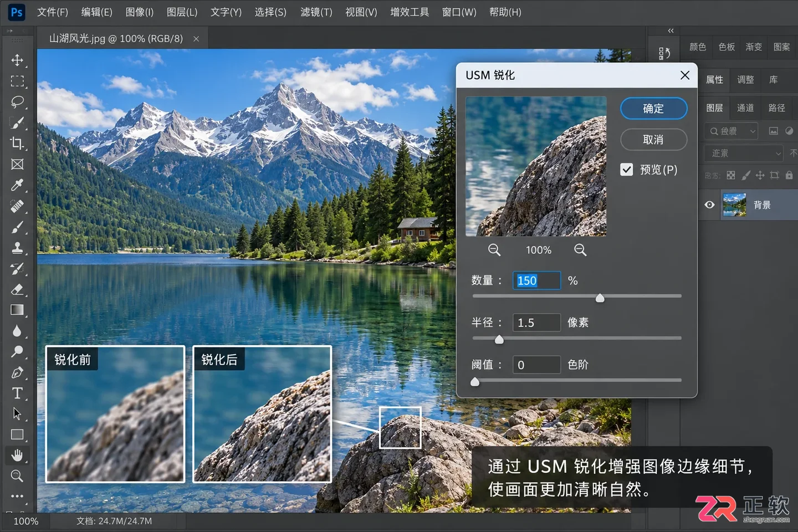Viewport: 798px width, 532px height.
Task: Open the 选择(S) menu
Action: (x=270, y=12)
